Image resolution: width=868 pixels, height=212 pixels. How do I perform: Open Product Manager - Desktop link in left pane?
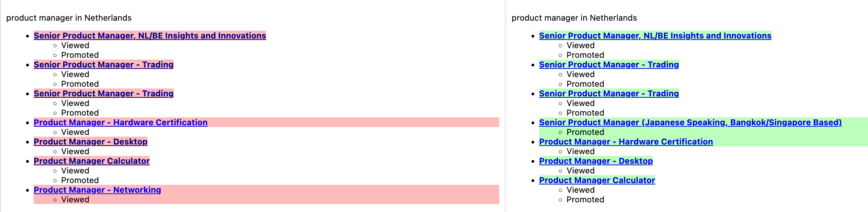click(91, 142)
